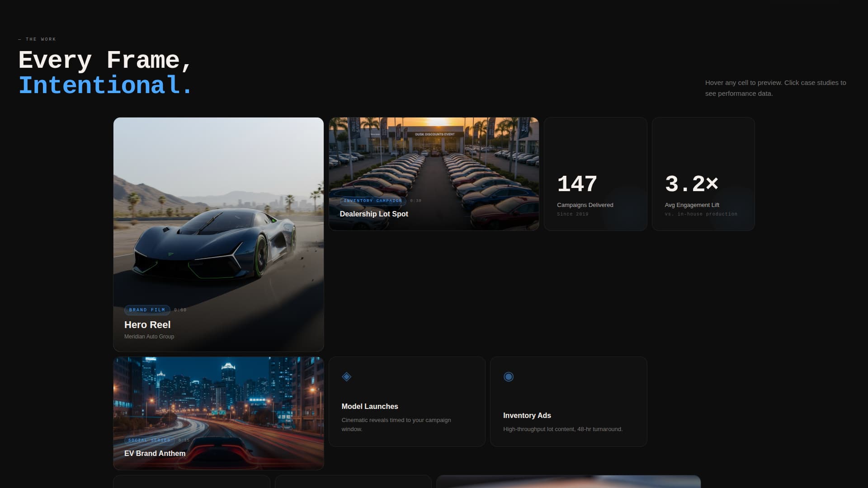Click the Hero Reel title text
868x488 pixels.
click(147, 324)
